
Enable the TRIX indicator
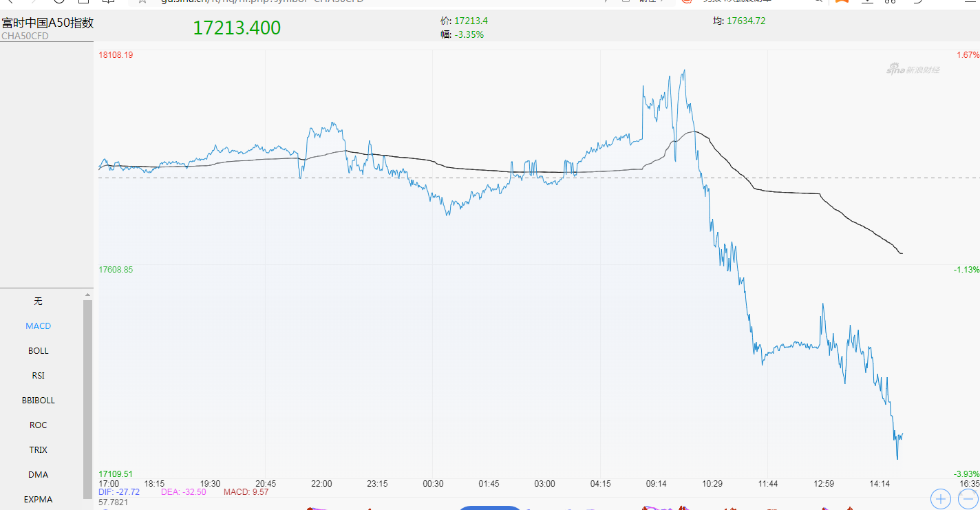tap(39, 450)
